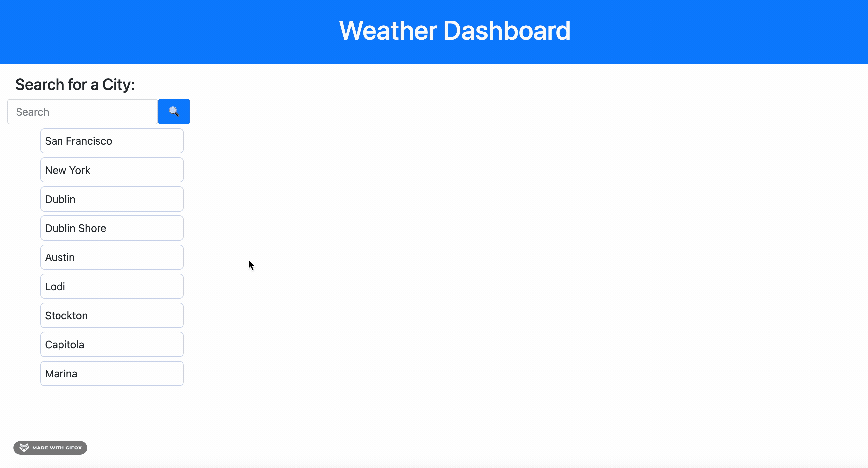The image size is (868, 468).
Task: Click the search button to submit query
Action: (x=174, y=111)
